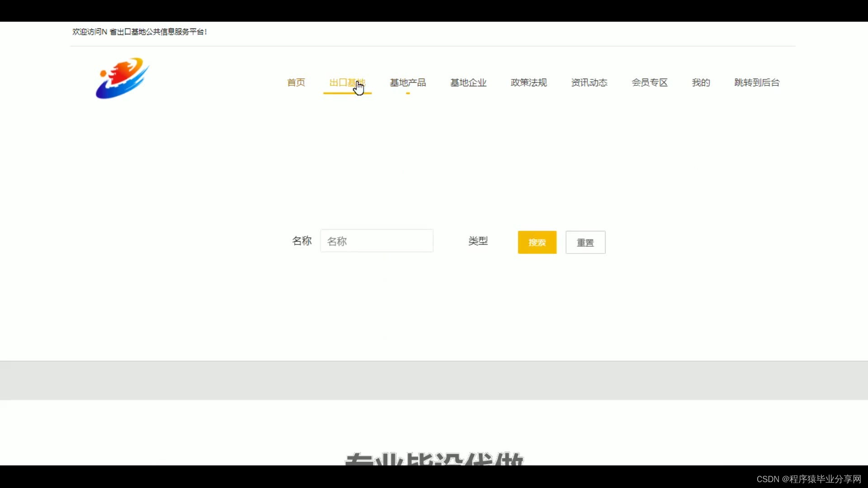Click the 名称 field label
This screenshot has width=868, height=488.
pyautogui.click(x=302, y=241)
